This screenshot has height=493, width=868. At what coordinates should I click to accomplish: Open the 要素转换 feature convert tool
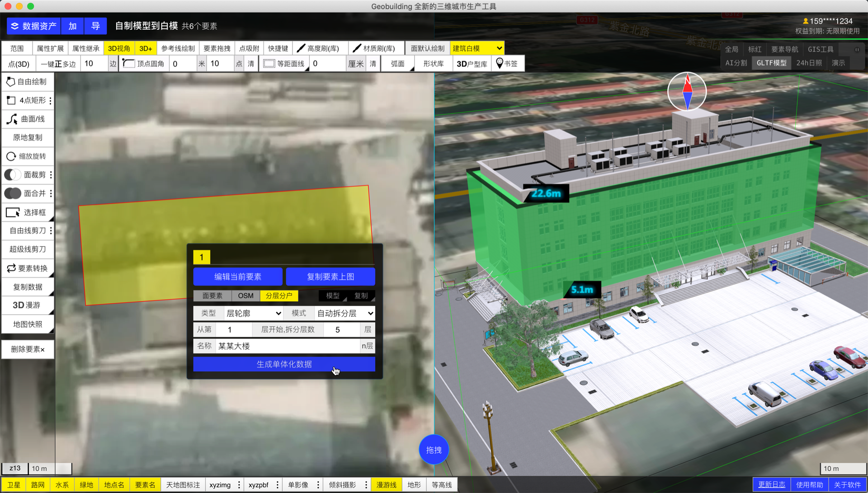point(28,268)
